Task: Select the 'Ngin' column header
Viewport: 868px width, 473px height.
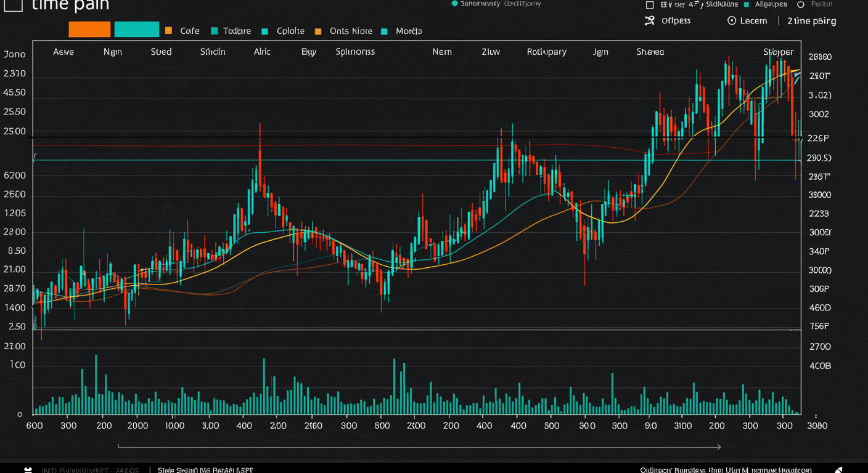Action: pyautogui.click(x=113, y=52)
